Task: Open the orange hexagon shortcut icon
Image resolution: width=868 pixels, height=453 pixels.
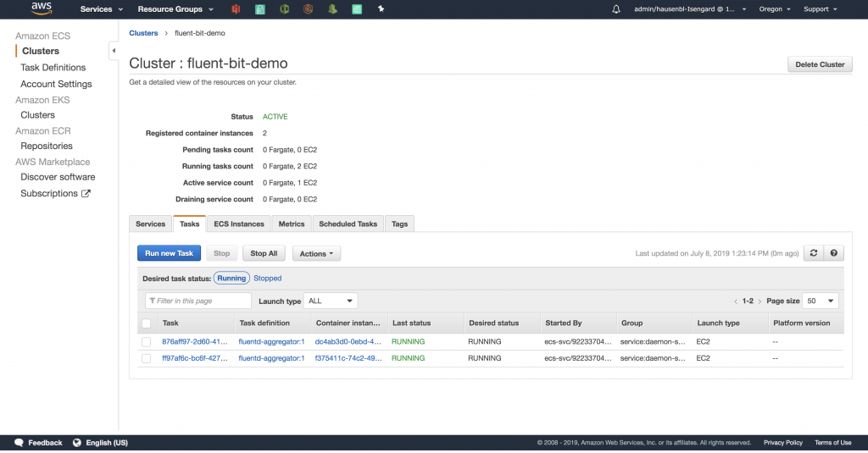Action: click(x=309, y=8)
